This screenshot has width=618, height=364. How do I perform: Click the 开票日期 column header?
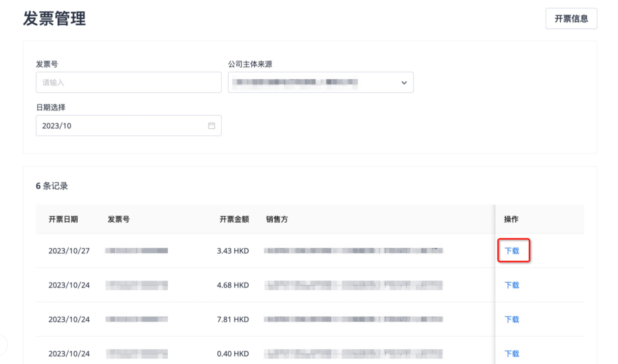(63, 219)
